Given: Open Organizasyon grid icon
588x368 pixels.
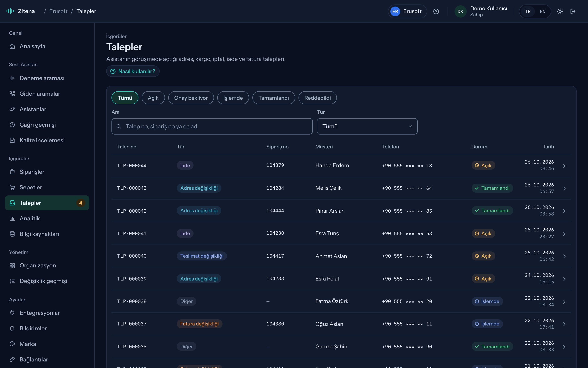Looking at the screenshot, I should (12, 266).
